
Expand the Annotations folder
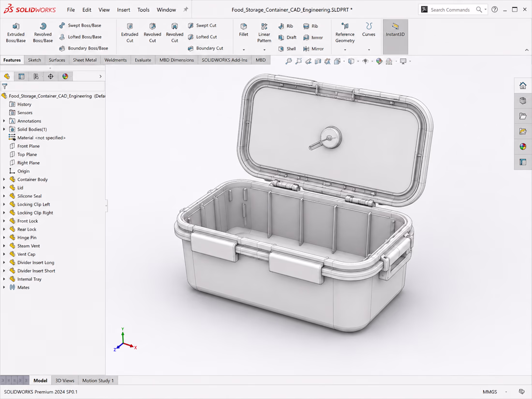pyautogui.click(x=4, y=121)
